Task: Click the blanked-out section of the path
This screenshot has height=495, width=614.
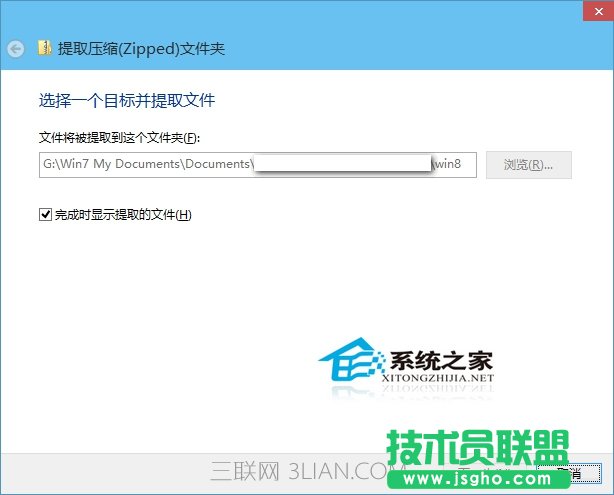Action: pyautogui.click(x=340, y=165)
